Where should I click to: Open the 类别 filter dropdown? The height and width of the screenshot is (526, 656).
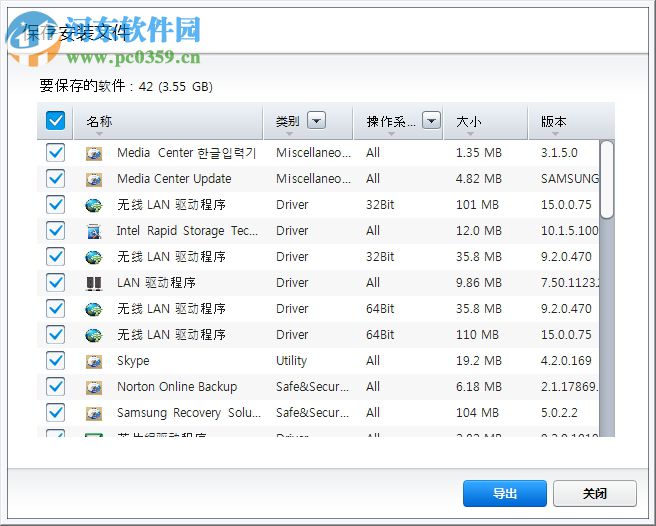click(x=316, y=121)
